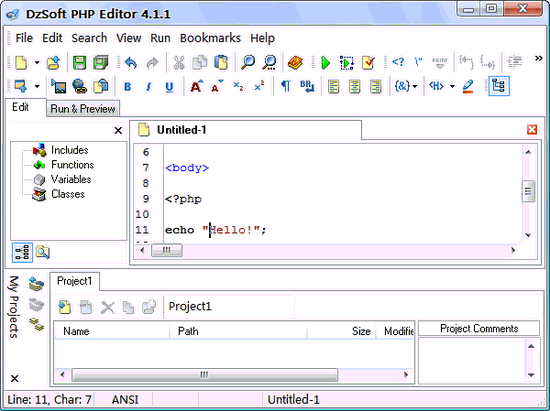Click project list horizontal scrollbar thumb
The width and height of the screenshot is (550, 411).
click(x=205, y=375)
